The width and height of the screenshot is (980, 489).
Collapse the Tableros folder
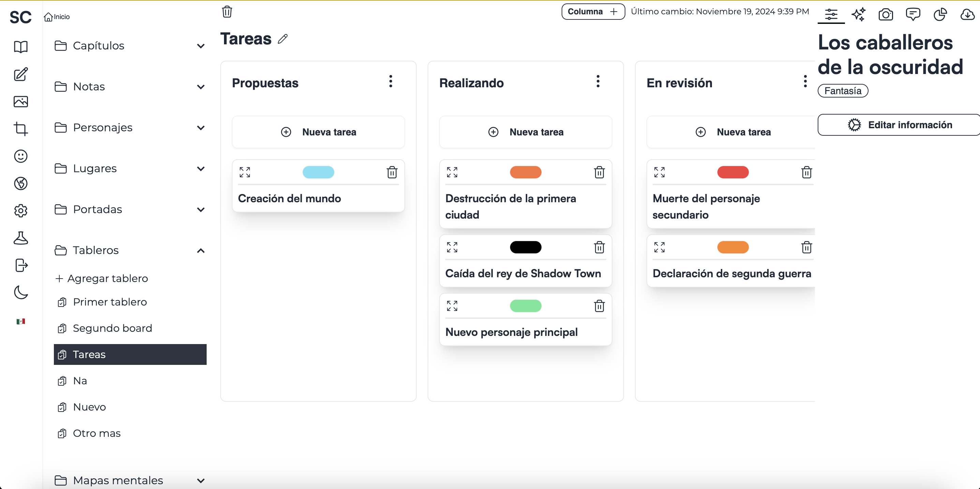[130, 250]
